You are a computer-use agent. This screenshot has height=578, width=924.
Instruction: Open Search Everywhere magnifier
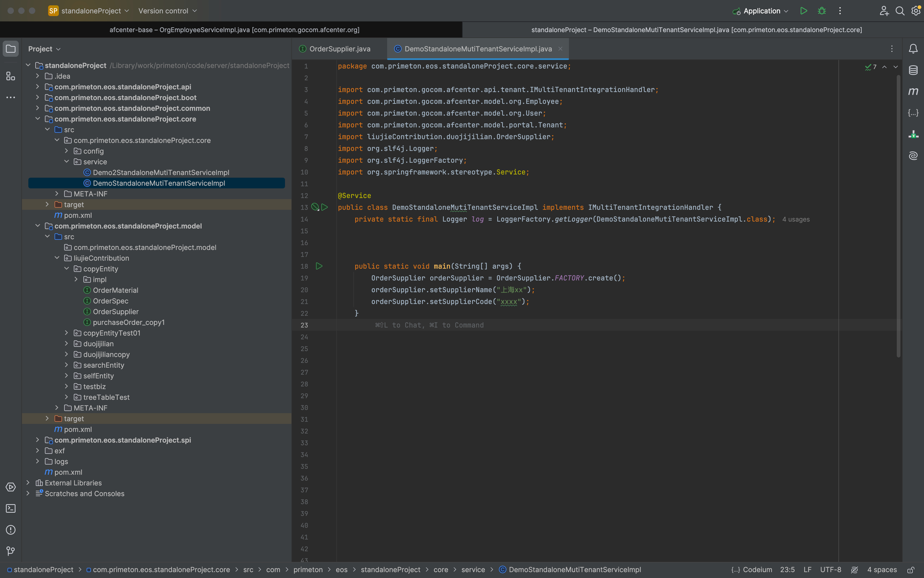[x=900, y=11]
